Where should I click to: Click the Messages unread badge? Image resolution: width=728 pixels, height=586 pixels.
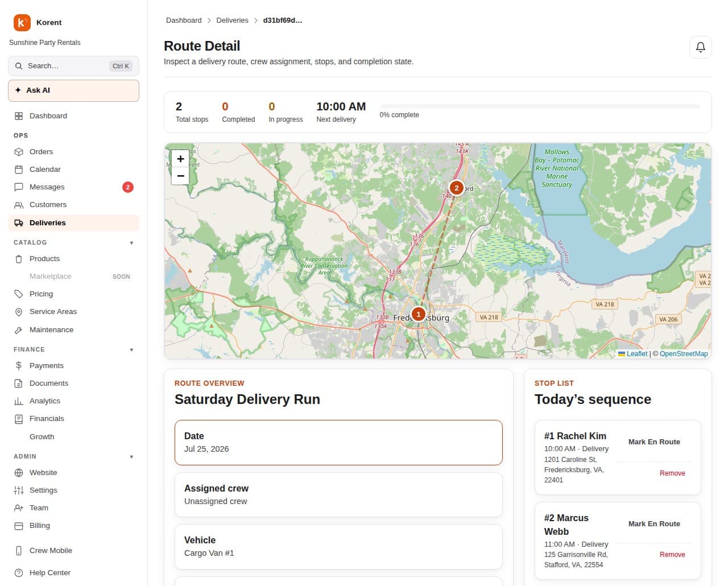[x=128, y=187]
